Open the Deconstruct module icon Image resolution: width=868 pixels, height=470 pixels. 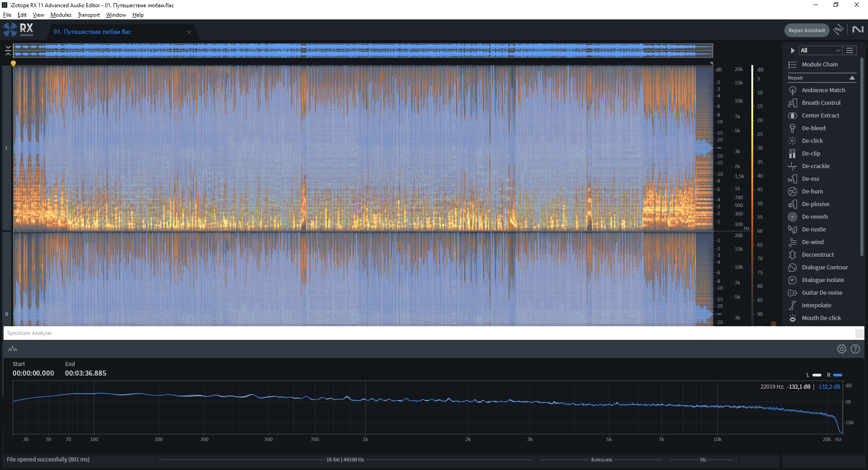[x=793, y=255]
